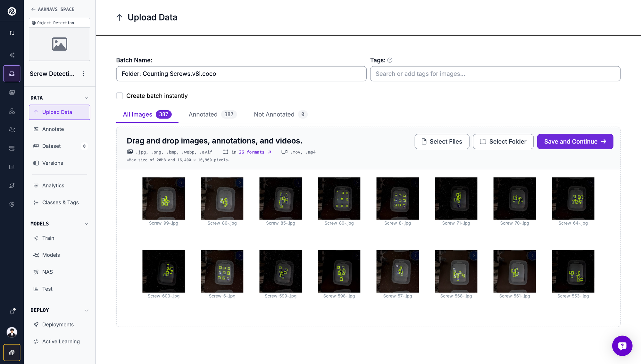Go back to Aarnavs Space using the arrow

pyautogui.click(x=33, y=9)
